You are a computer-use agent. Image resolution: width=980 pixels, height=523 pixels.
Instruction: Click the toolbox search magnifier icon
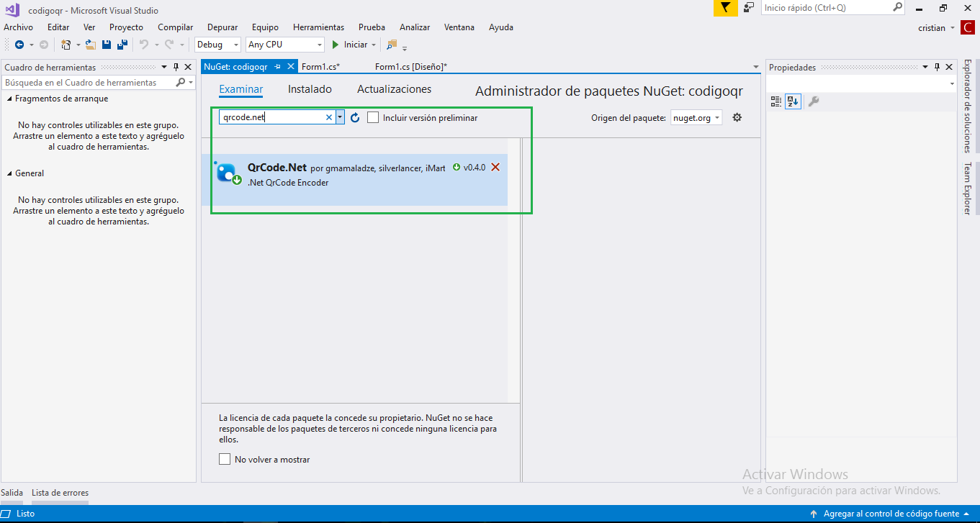pyautogui.click(x=181, y=83)
